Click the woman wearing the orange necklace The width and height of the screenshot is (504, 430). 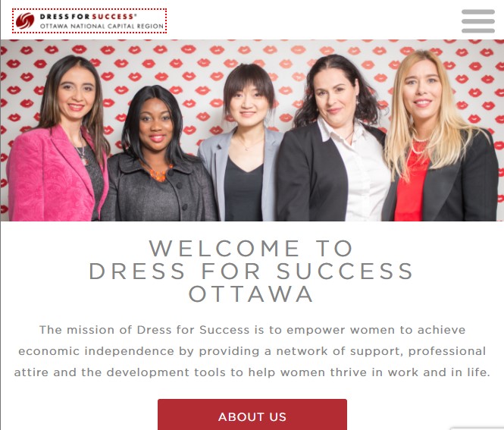158,155
